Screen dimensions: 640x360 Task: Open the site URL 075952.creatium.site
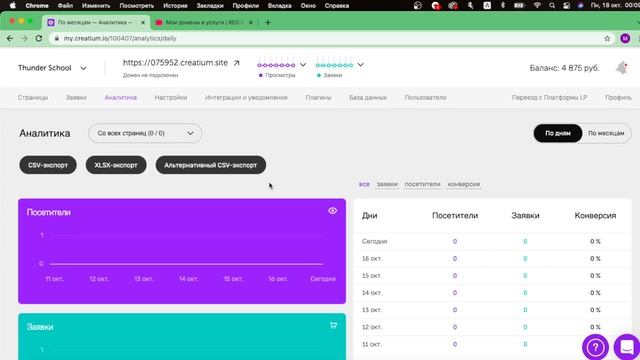coord(175,62)
